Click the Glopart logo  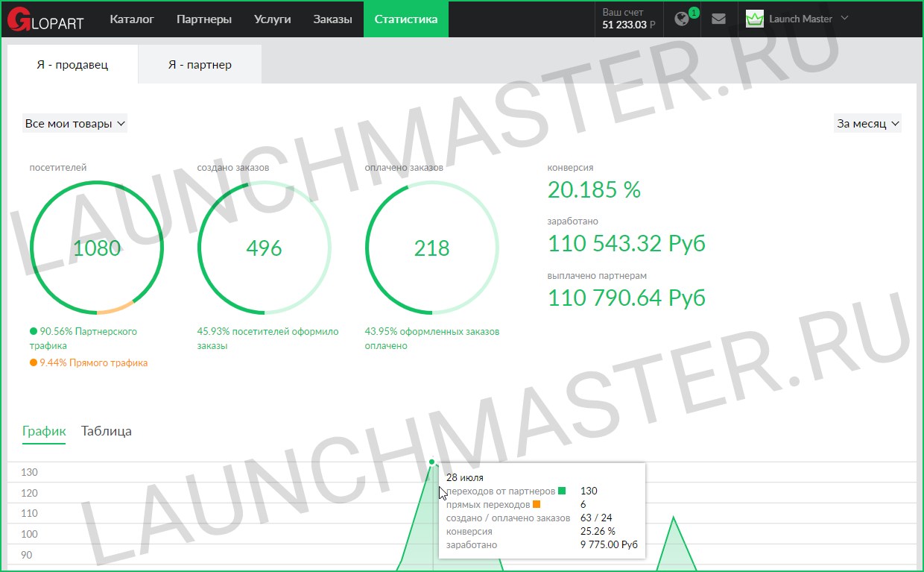(45, 19)
